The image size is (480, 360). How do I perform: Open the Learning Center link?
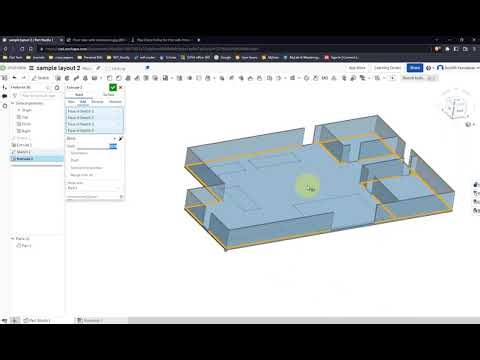point(387,68)
